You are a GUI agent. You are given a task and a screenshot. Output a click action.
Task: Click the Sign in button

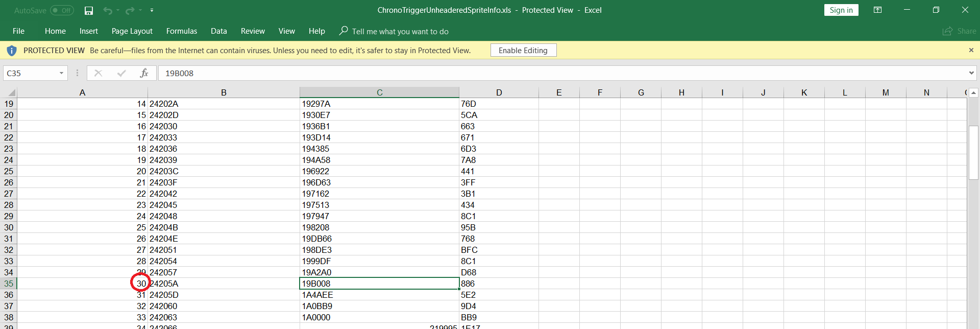coord(841,10)
